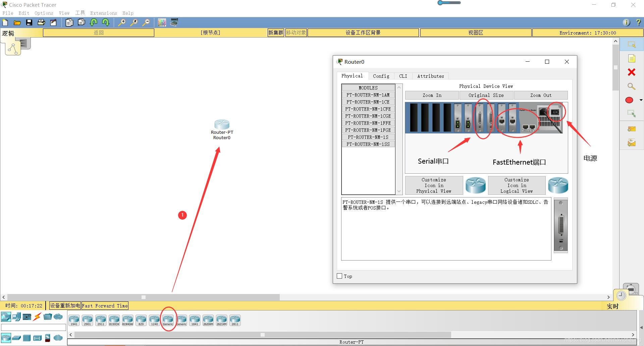Select the PT-ROUTER-NM-1S module

pyautogui.click(x=368, y=137)
